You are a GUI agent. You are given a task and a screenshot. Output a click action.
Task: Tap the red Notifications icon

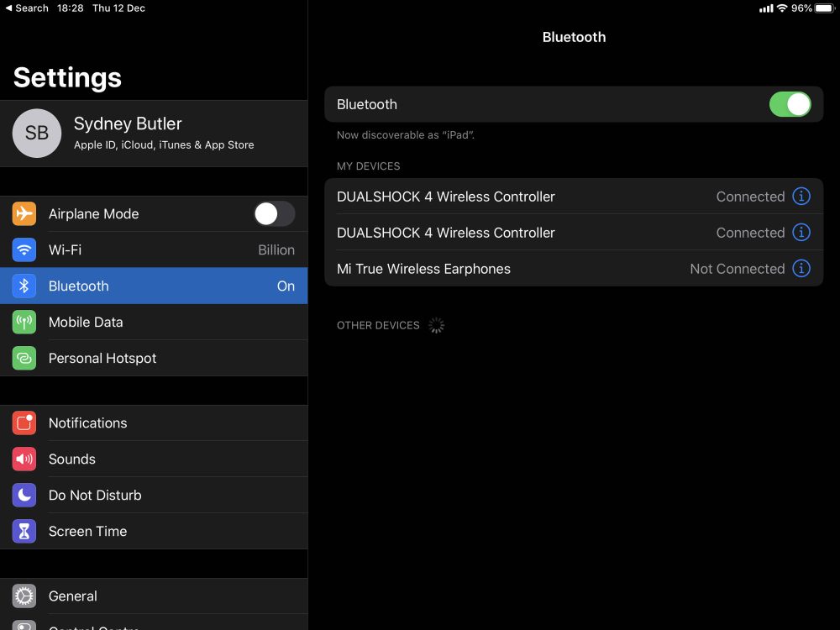pyautogui.click(x=24, y=423)
